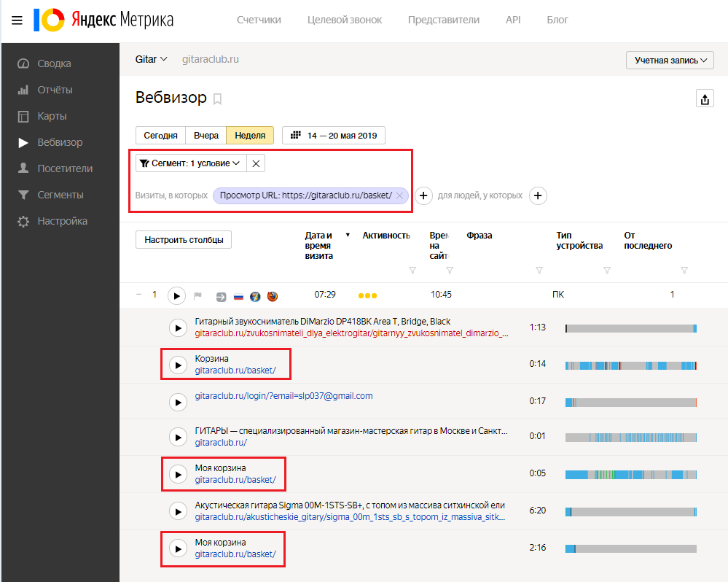Click the yellow activity dots

coord(368,296)
